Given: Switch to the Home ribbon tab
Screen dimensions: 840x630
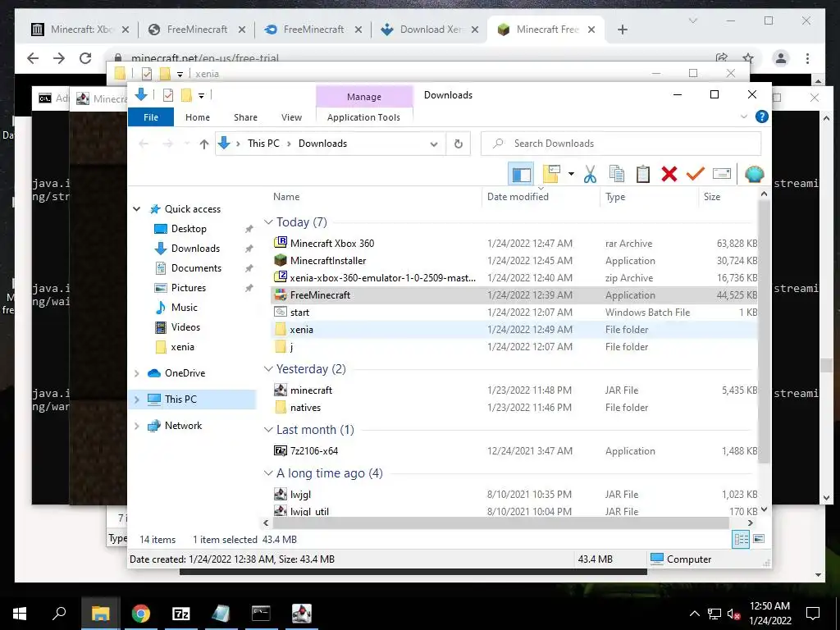Looking at the screenshot, I should [x=197, y=116].
